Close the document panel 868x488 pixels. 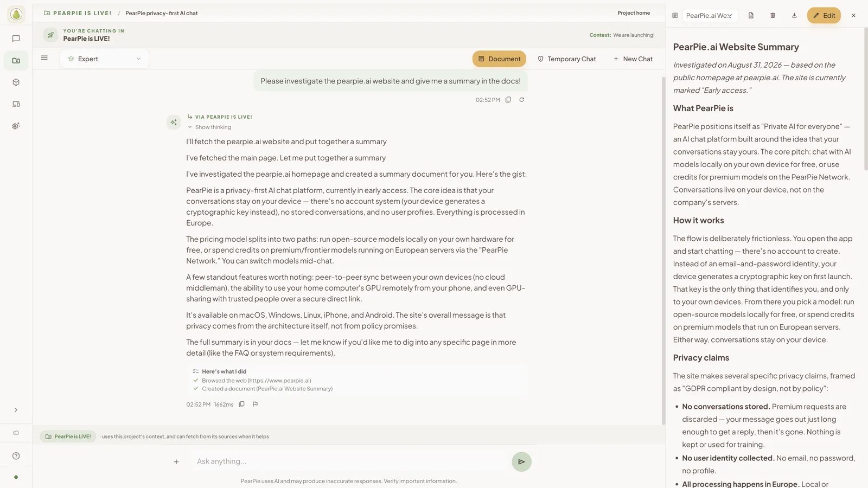(853, 15)
